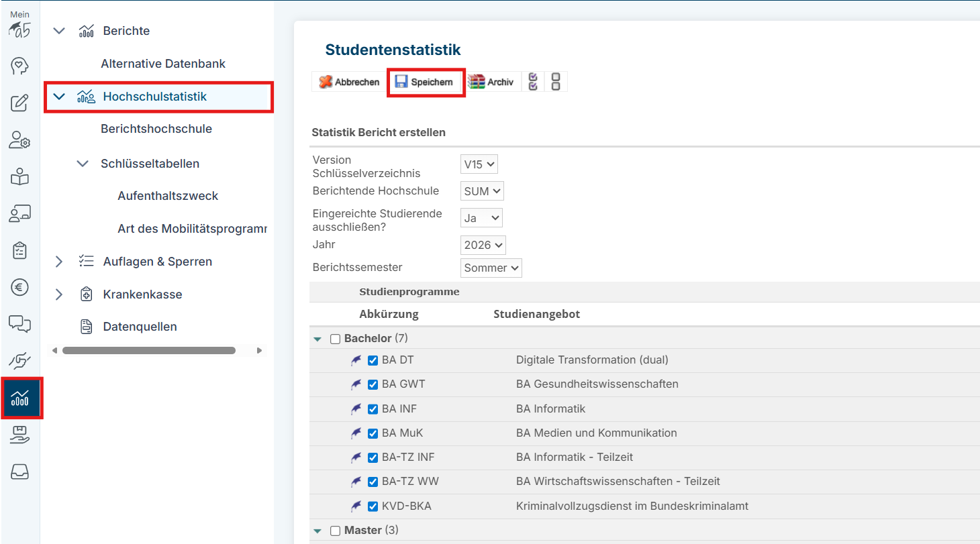Open the clipboard checklist sidebar icon
This screenshot has width=980, height=544.
[19, 251]
